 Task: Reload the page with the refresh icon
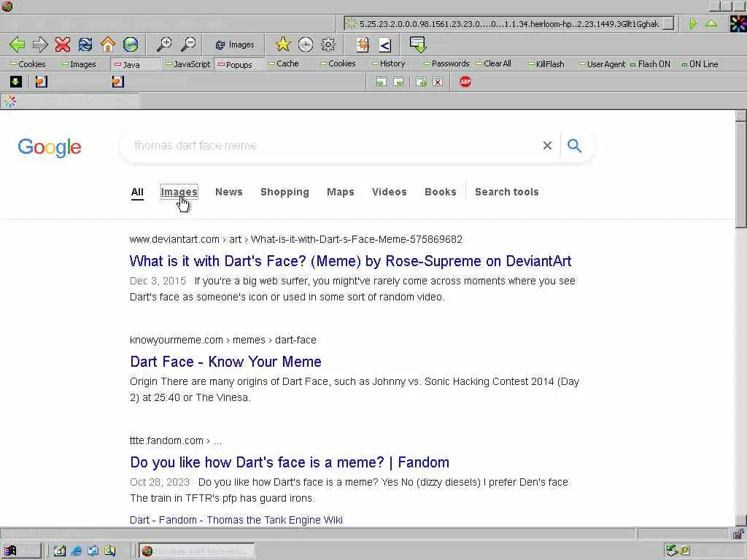[85, 44]
